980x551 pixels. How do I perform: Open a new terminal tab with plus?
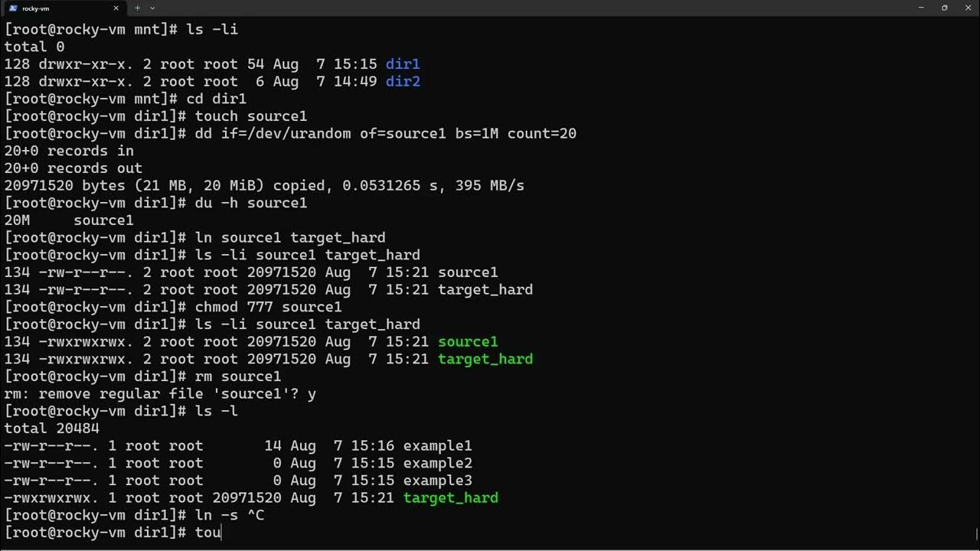138,8
